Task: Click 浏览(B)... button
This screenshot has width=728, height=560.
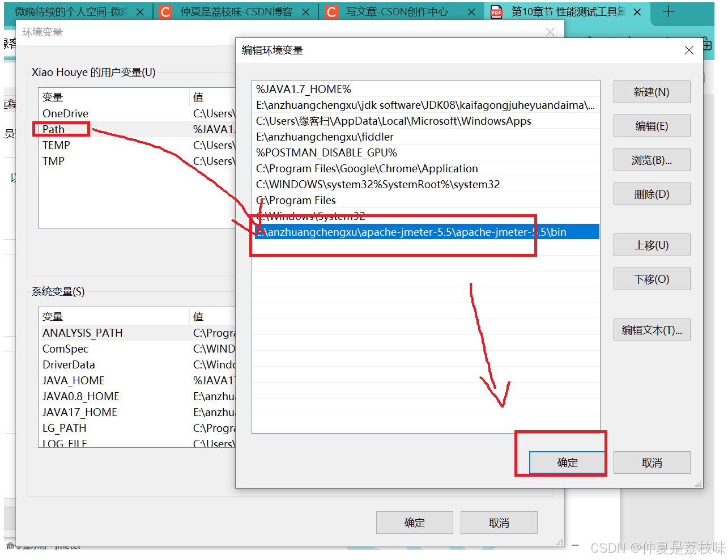Action: [652, 160]
